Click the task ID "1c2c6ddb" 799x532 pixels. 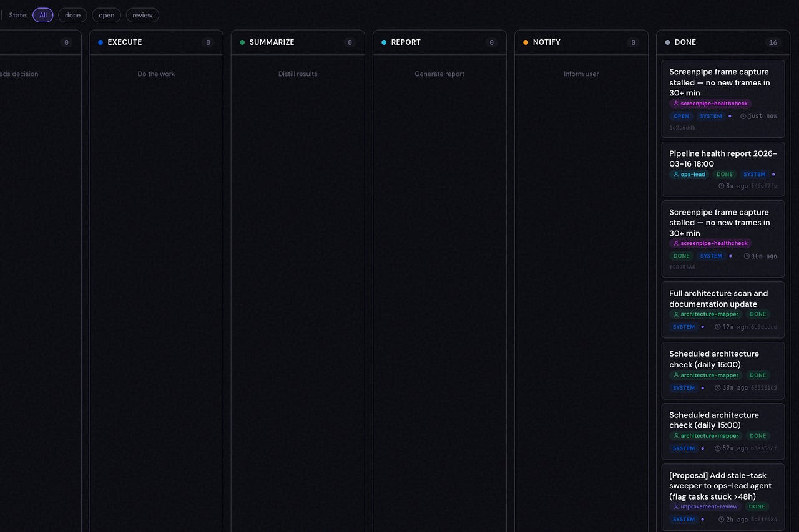[x=682, y=128]
